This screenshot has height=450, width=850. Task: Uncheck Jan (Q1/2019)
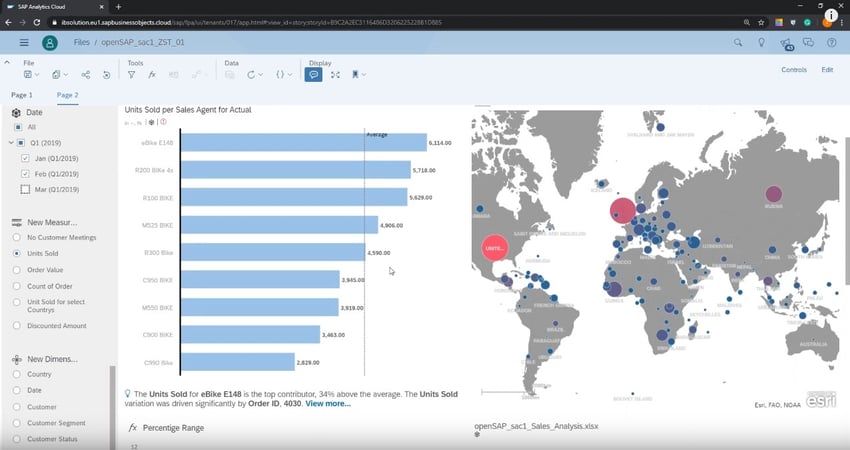25,158
